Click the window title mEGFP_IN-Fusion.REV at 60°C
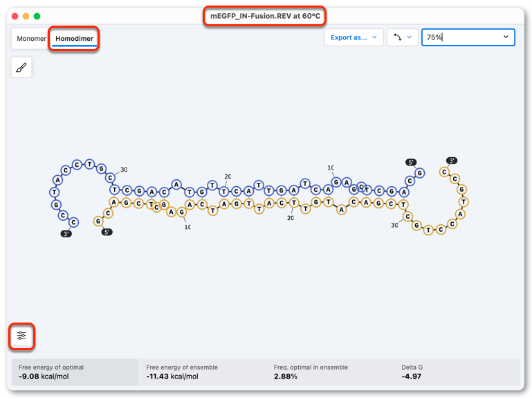 pos(265,16)
